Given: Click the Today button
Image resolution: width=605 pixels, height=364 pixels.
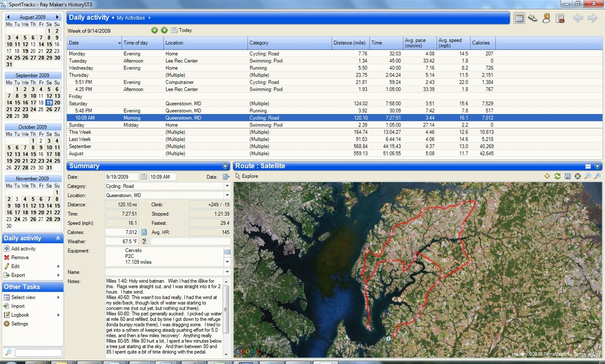Looking at the screenshot, I should click(182, 30).
